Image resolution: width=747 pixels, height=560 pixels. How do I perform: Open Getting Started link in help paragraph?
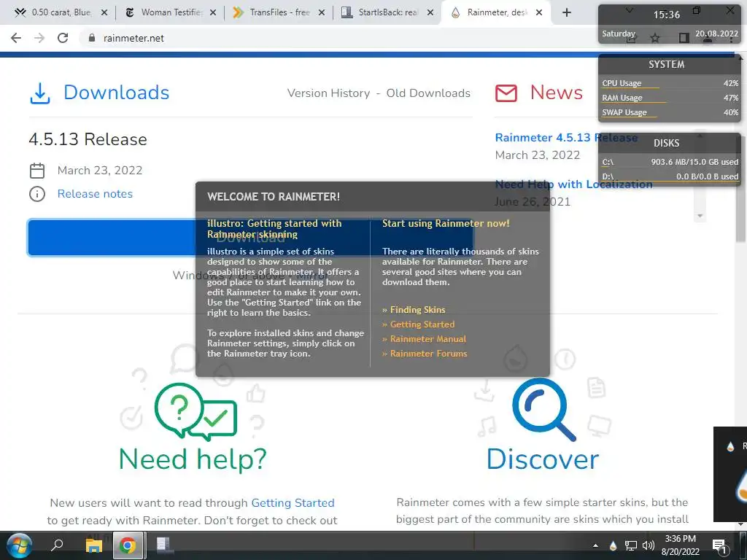(x=293, y=503)
